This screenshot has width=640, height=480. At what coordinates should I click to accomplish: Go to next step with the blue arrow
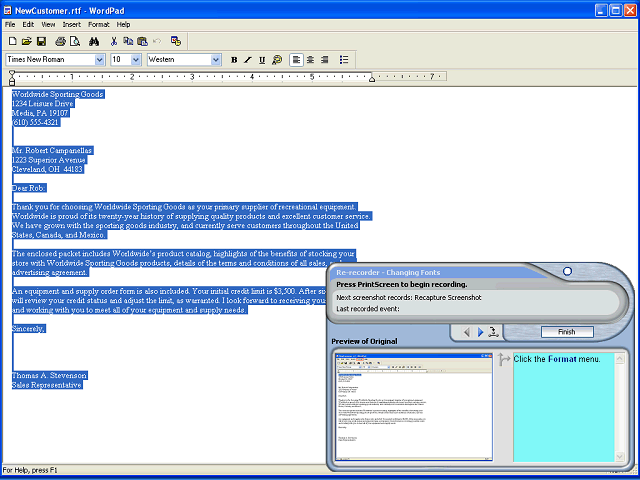click(480, 332)
